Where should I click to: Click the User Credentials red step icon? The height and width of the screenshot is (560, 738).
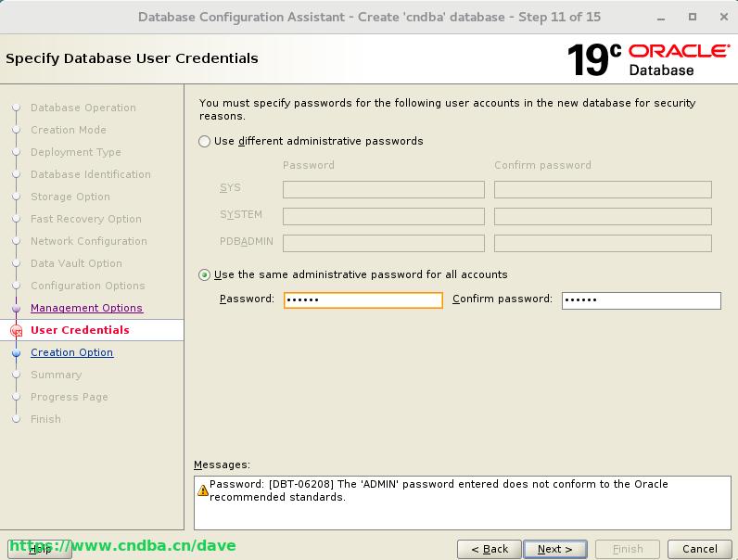[x=17, y=331]
